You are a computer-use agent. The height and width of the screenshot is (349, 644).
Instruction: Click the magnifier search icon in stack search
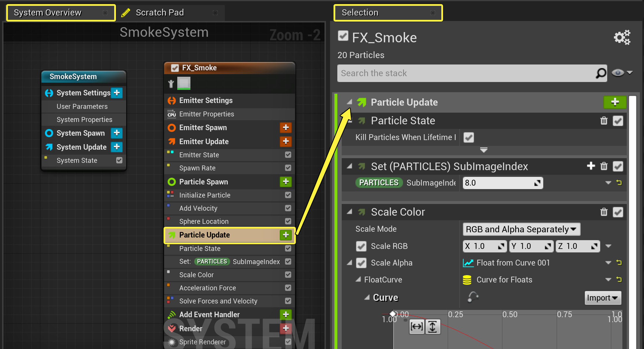pyautogui.click(x=601, y=73)
